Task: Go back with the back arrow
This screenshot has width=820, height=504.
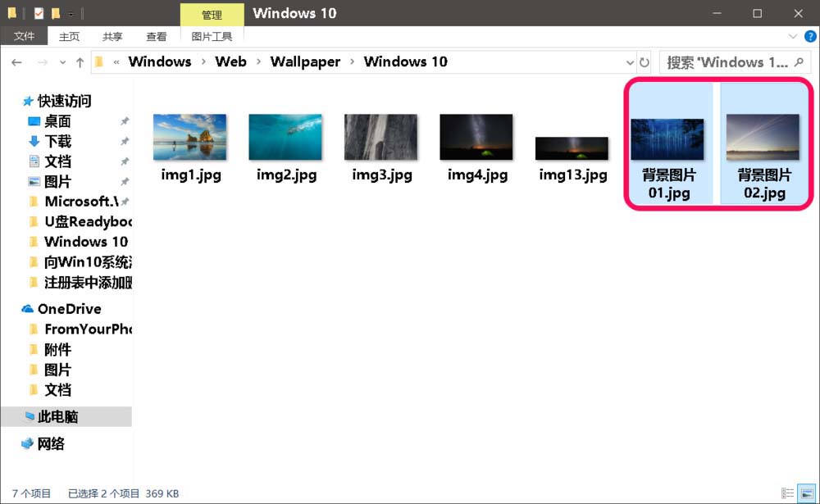Action: pos(16,62)
